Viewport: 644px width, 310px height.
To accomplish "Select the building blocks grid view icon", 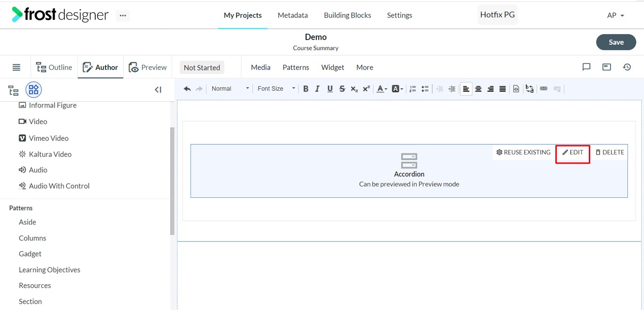I will click(33, 90).
